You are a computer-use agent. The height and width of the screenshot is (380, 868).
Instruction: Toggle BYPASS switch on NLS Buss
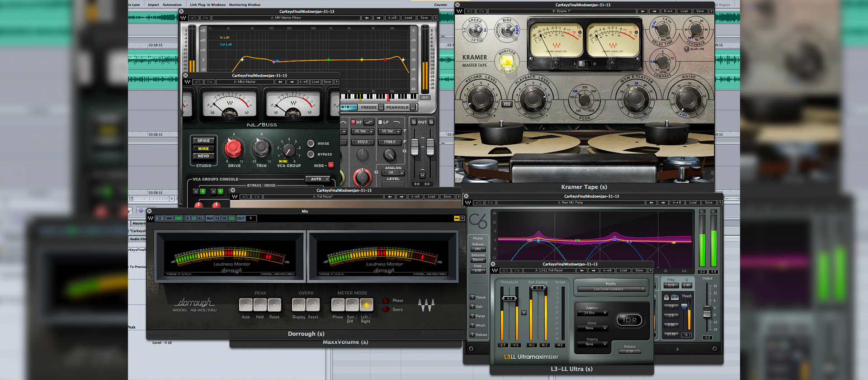(x=311, y=154)
